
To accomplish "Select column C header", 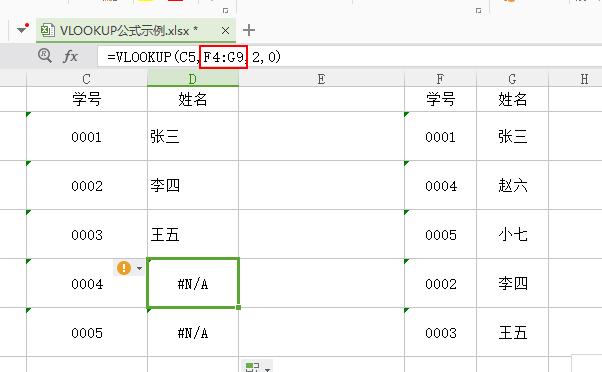I will tap(87, 79).
